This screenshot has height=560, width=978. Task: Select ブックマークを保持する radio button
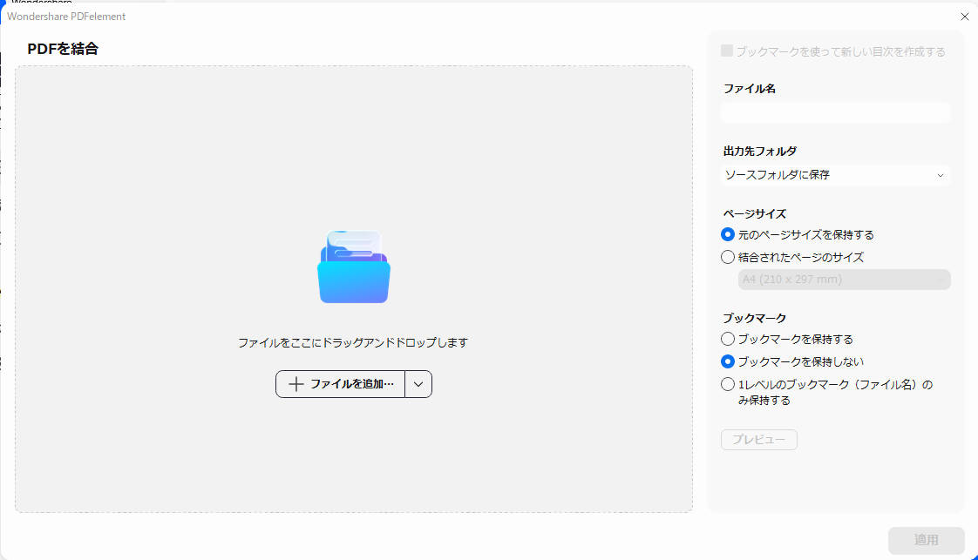coord(727,340)
